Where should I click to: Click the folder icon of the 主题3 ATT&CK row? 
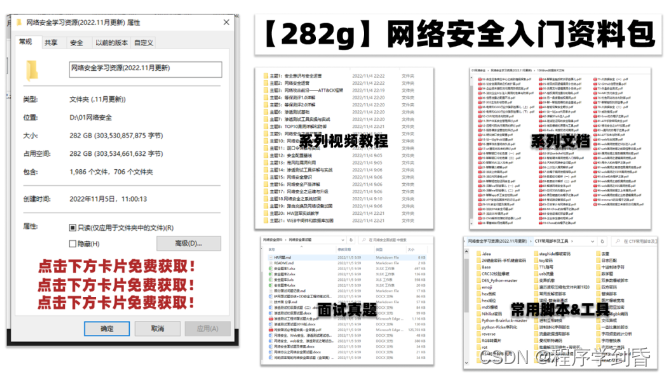pyautogui.click(x=266, y=90)
